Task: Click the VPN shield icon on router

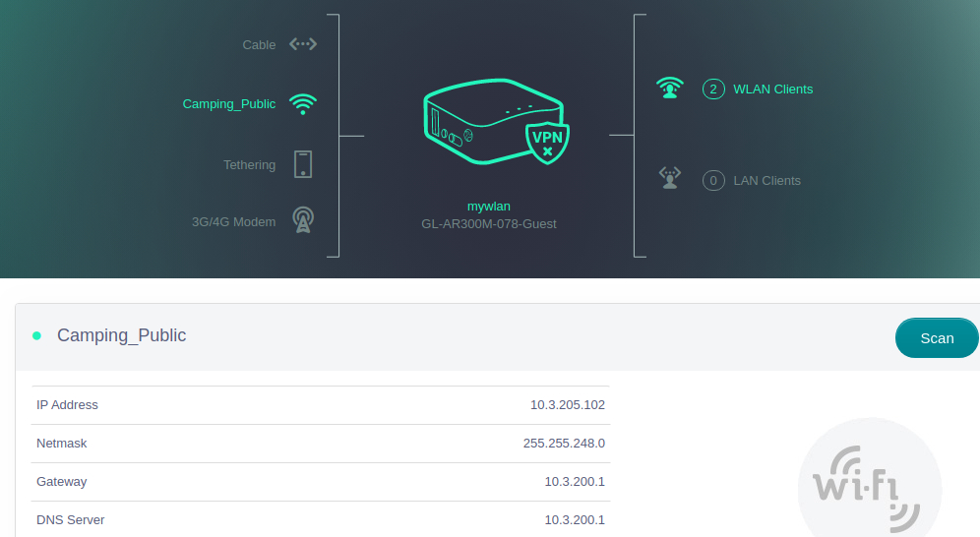Action: coord(547,141)
